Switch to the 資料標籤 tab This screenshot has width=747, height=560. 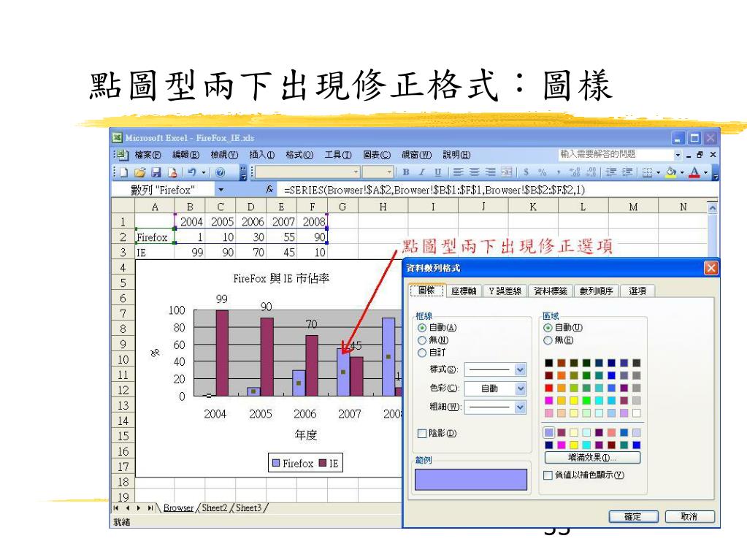click(x=551, y=291)
